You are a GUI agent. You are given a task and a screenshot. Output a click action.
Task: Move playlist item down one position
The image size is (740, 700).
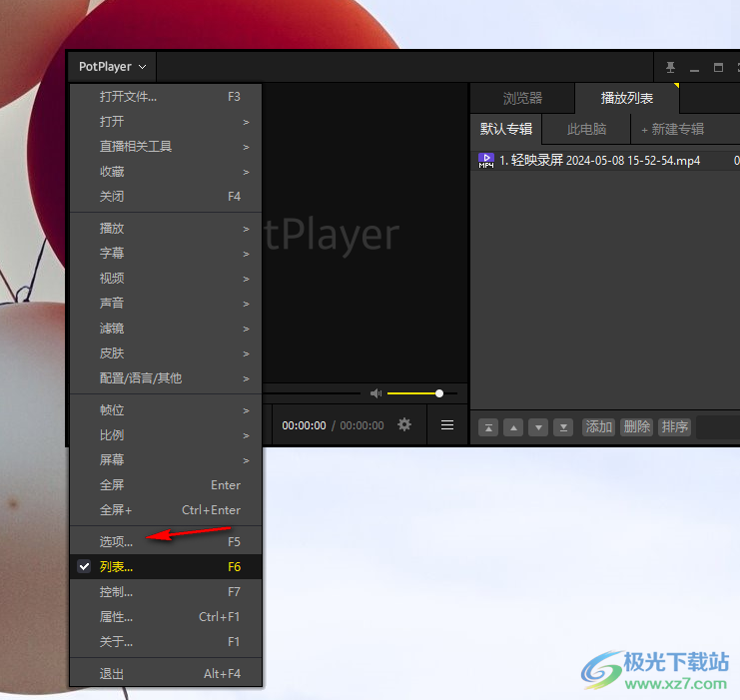coord(538,427)
